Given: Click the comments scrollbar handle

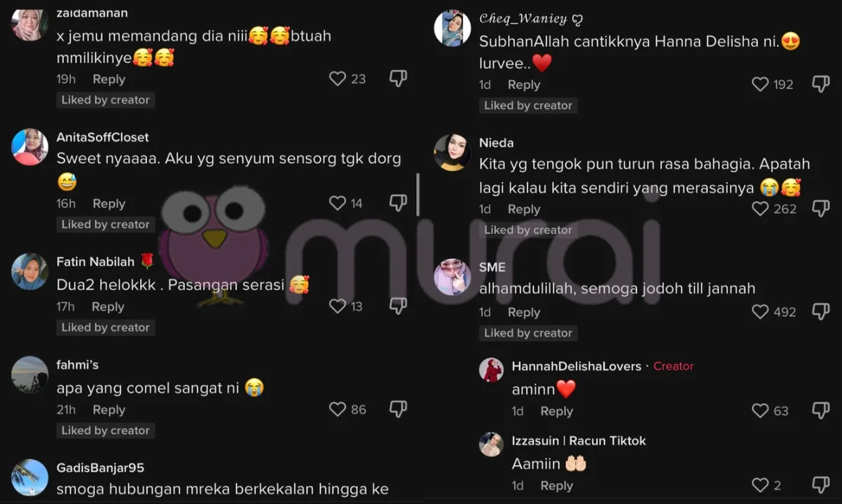Looking at the screenshot, I should (418, 195).
